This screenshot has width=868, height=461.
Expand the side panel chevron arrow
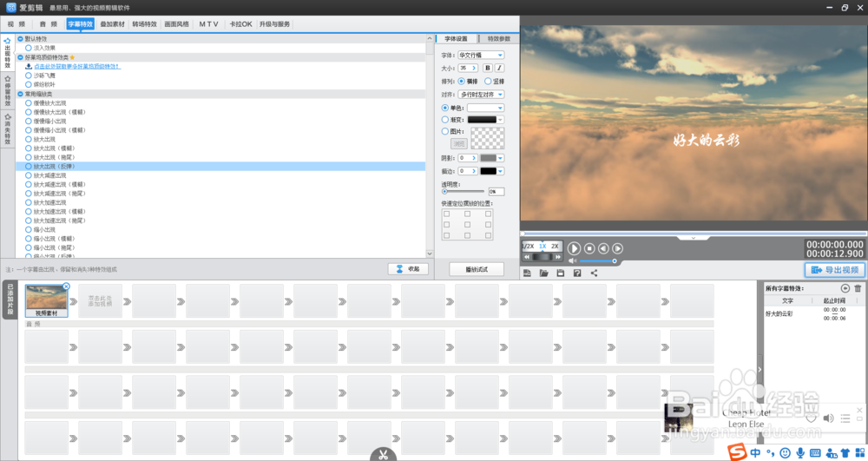click(x=759, y=369)
